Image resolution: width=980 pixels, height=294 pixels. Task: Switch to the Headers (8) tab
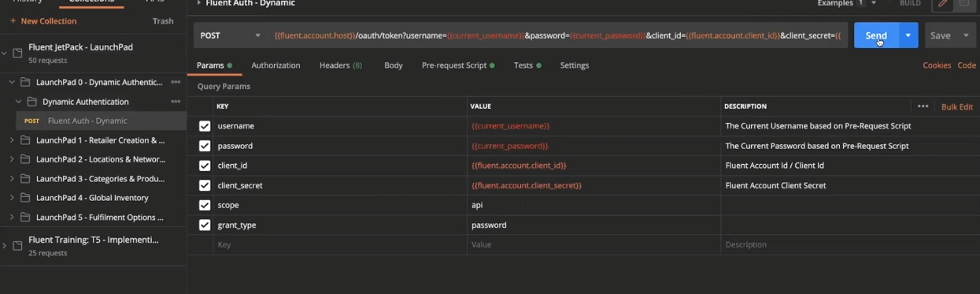point(341,65)
